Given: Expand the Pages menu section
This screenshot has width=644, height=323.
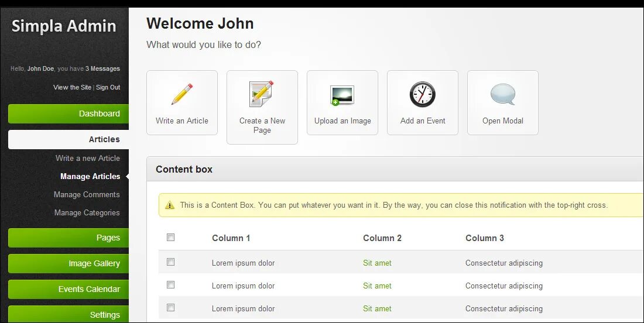Looking at the screenshot, I should [68, 238].
